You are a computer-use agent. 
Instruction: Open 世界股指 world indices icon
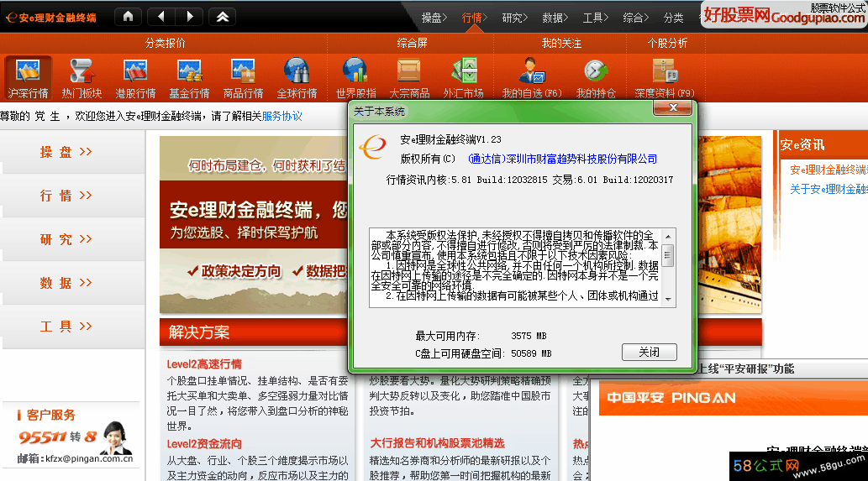355,78
